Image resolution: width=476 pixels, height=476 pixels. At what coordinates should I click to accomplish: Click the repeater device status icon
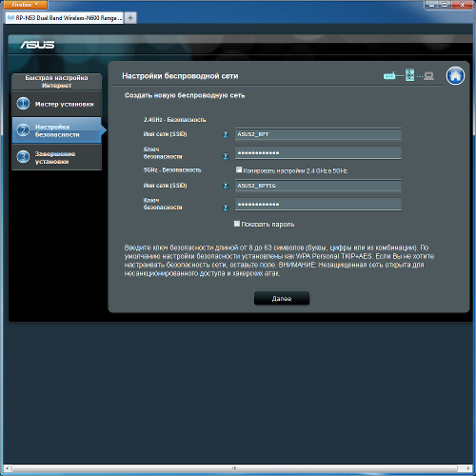[x=409, y=75]
